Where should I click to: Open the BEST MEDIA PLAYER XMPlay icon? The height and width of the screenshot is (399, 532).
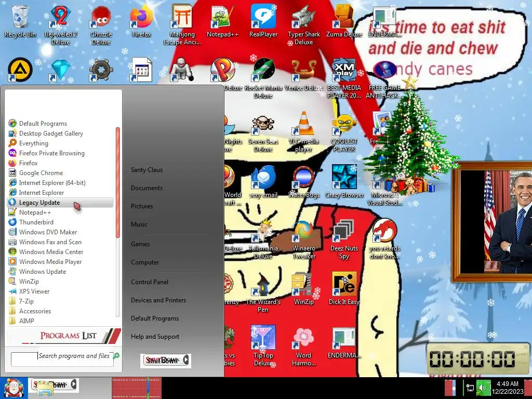click(344, 79)
